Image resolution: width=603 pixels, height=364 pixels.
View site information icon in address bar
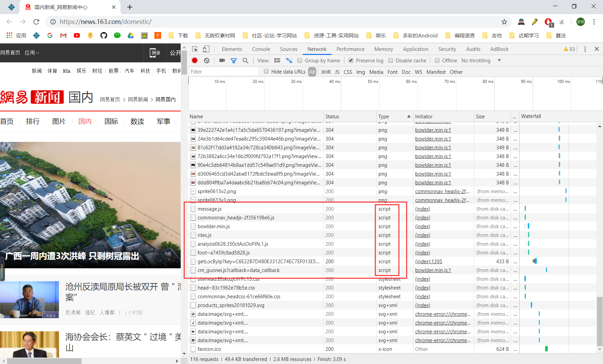point(53,22)
